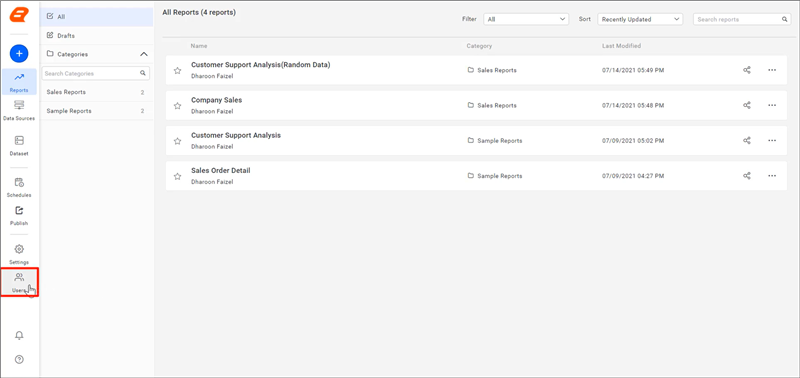Click the Category column header
This screenshot has height=378, width=800.
(479, 46)
